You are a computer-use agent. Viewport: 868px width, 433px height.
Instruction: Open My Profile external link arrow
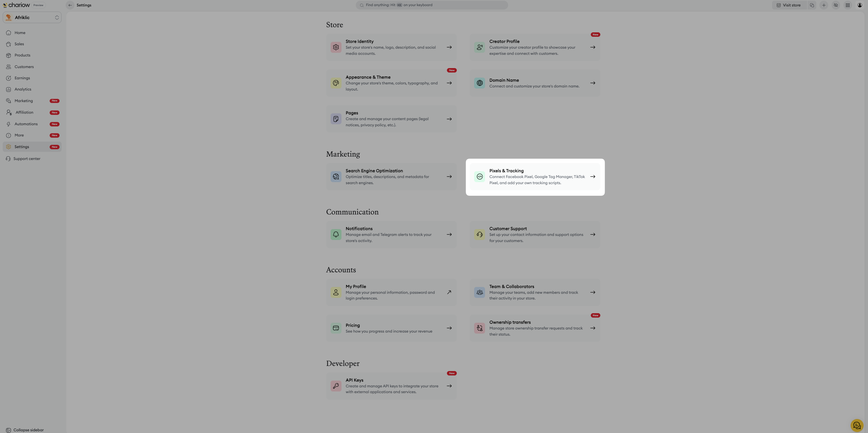pyautogui.click(x=449, y=292)
